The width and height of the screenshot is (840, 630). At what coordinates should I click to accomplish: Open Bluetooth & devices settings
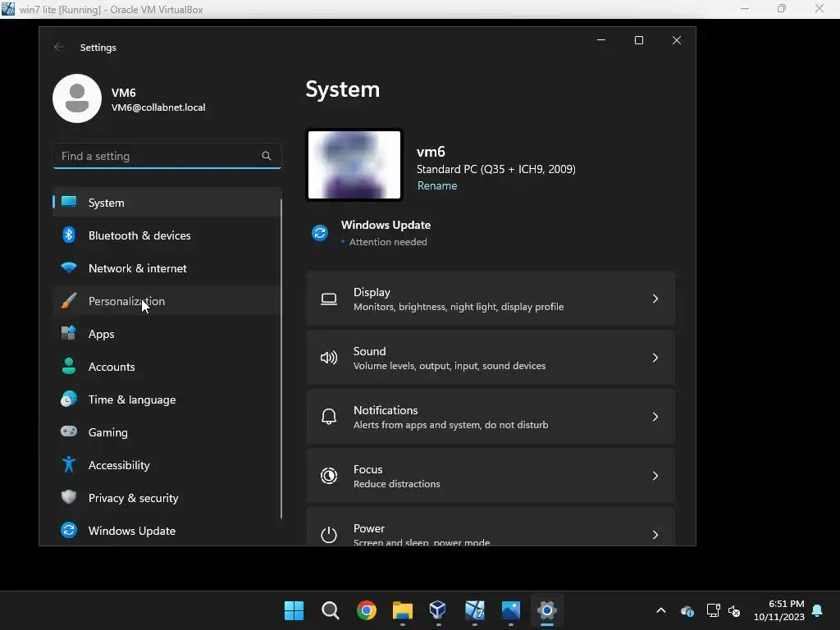tap(167, 235)
